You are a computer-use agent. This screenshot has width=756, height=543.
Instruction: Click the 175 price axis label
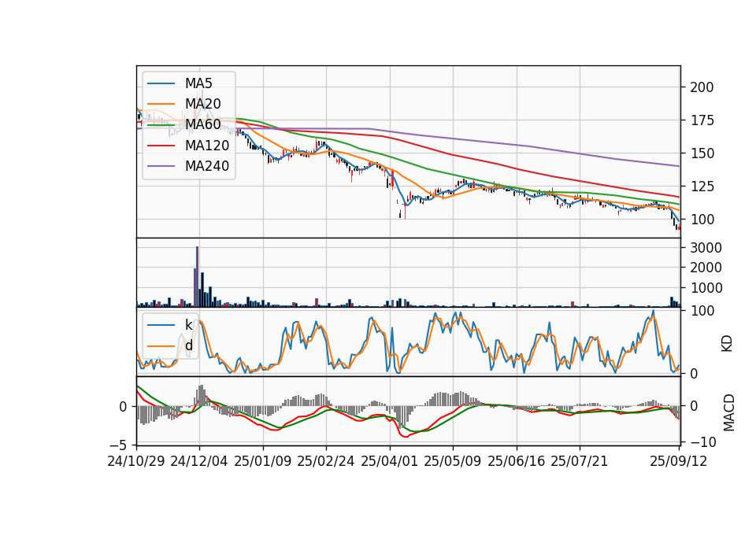pyautogui.click(x=702, y=120)
